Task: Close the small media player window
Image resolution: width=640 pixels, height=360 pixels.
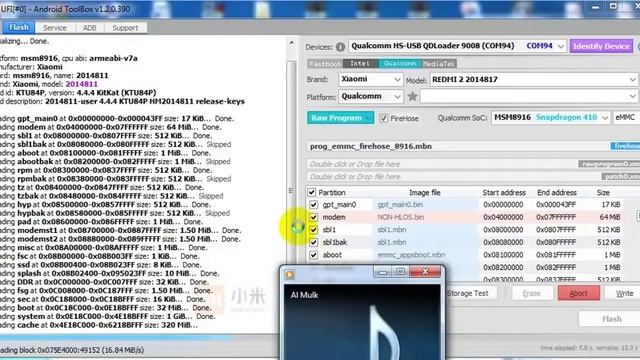Action: [x=425, y=271]
